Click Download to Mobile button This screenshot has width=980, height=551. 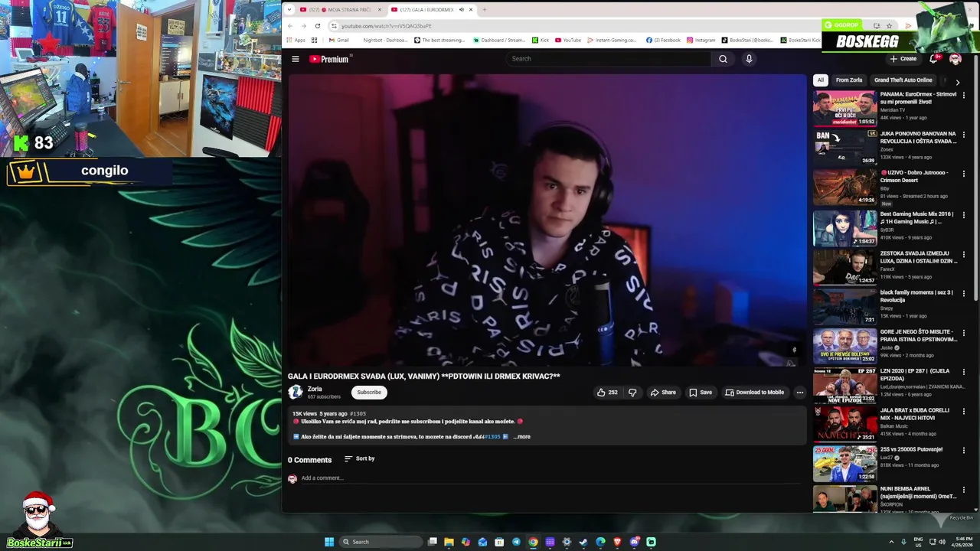[755, 393]
